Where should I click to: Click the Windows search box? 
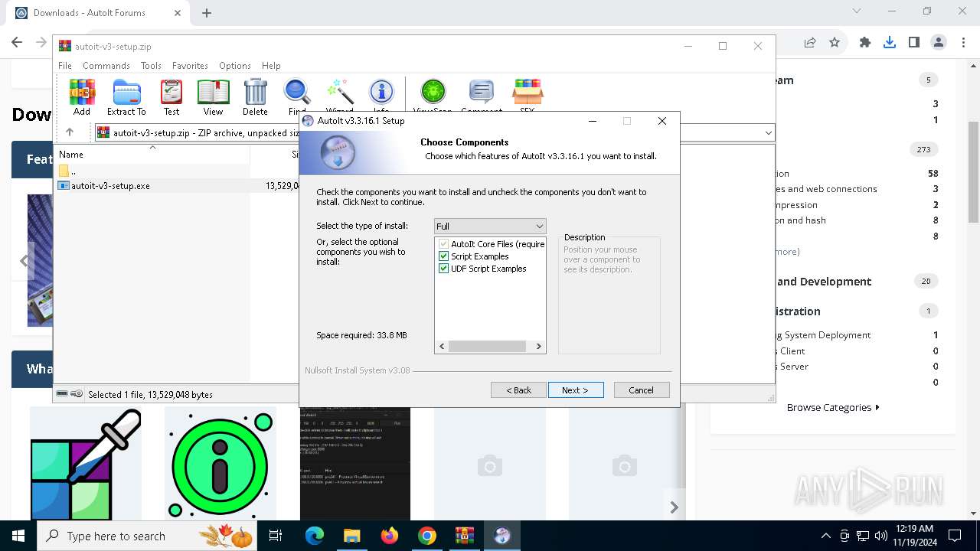tap(145, 536)
